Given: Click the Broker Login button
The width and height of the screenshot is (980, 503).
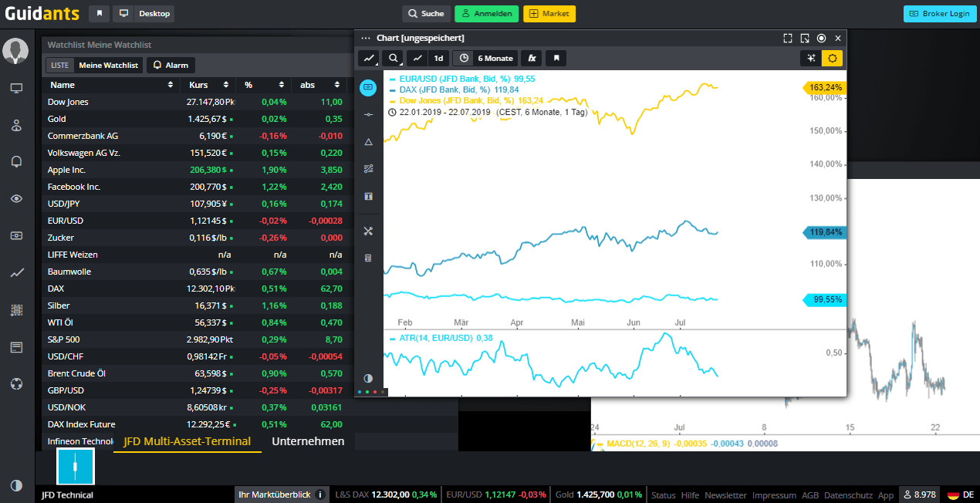Looking at the screenshot, I should tap(939, 13).
